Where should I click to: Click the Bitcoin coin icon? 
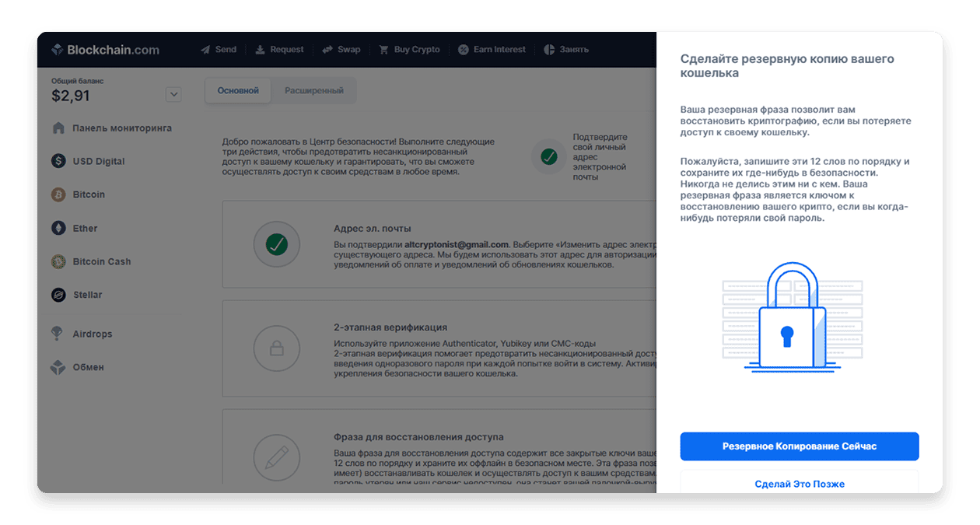pos(58,194)
